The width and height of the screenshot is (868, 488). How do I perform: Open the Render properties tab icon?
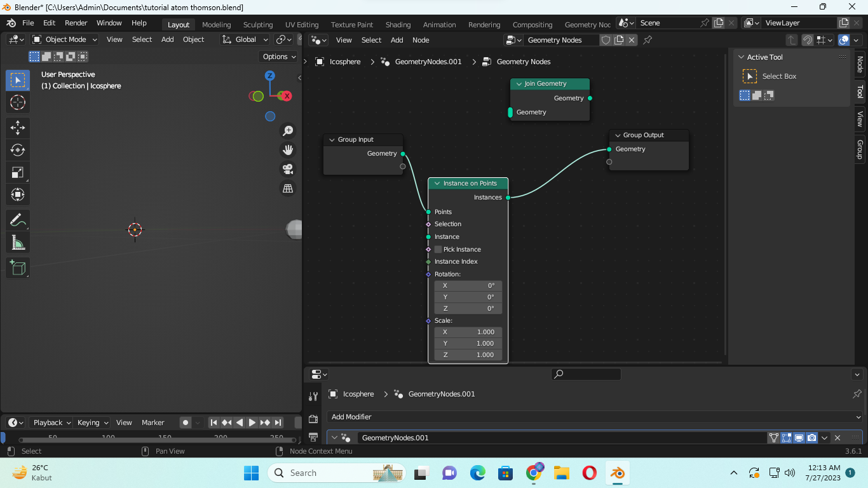click(313, 419)
